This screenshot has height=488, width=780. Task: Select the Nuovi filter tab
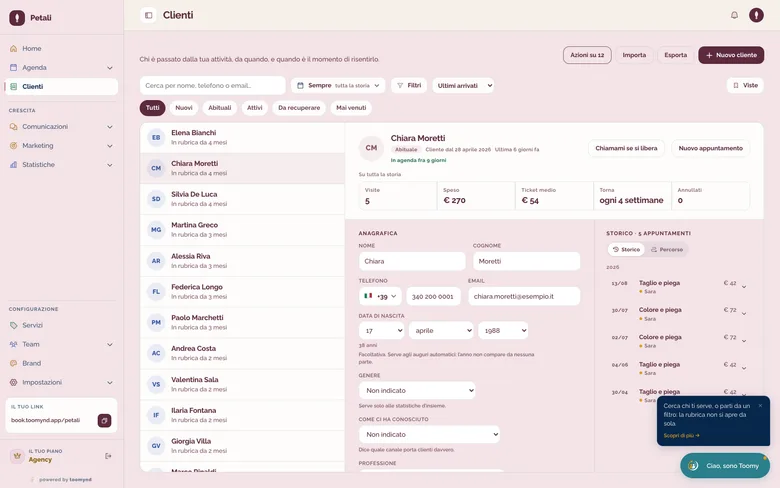(x=184, y=108)
